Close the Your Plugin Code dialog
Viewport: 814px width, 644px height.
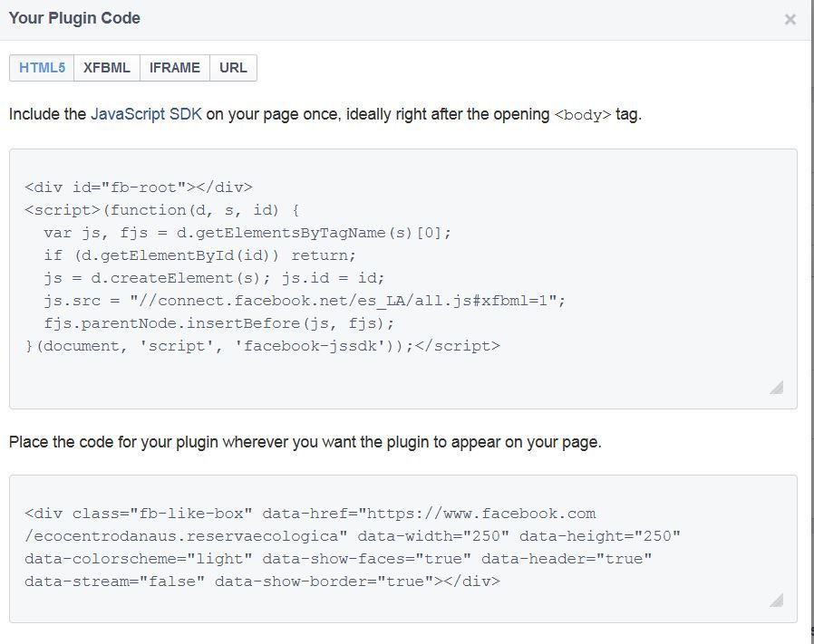(x=790, y=20)
